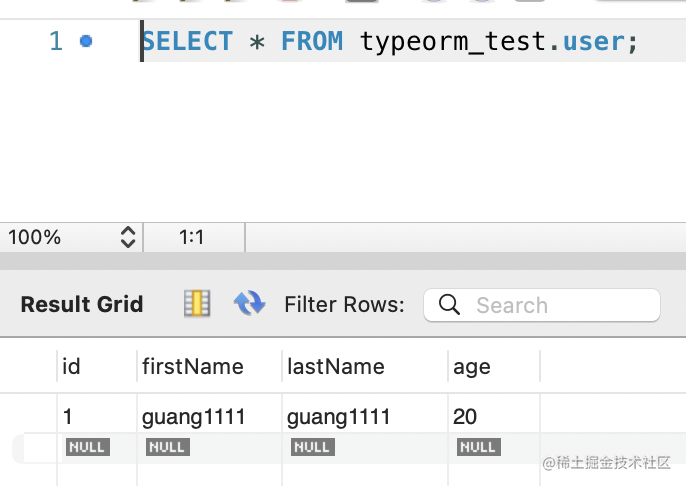Click the blue statement marker dot

[x=86, y=41]
